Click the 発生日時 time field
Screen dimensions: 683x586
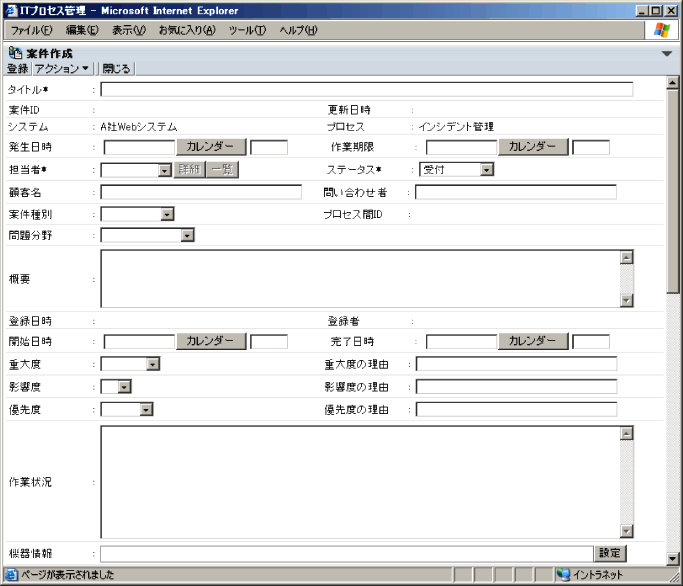click(x=269, y=147)
